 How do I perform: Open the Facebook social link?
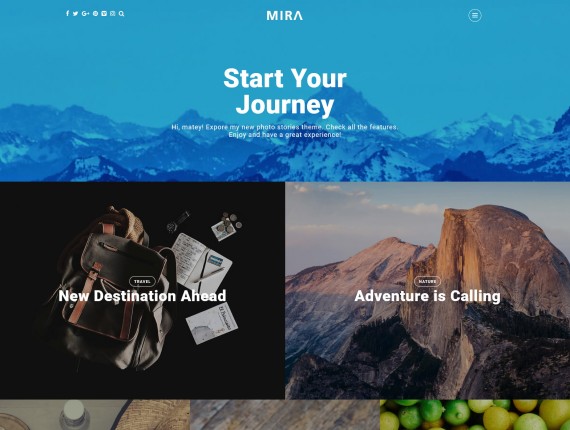tap(67, 13)
